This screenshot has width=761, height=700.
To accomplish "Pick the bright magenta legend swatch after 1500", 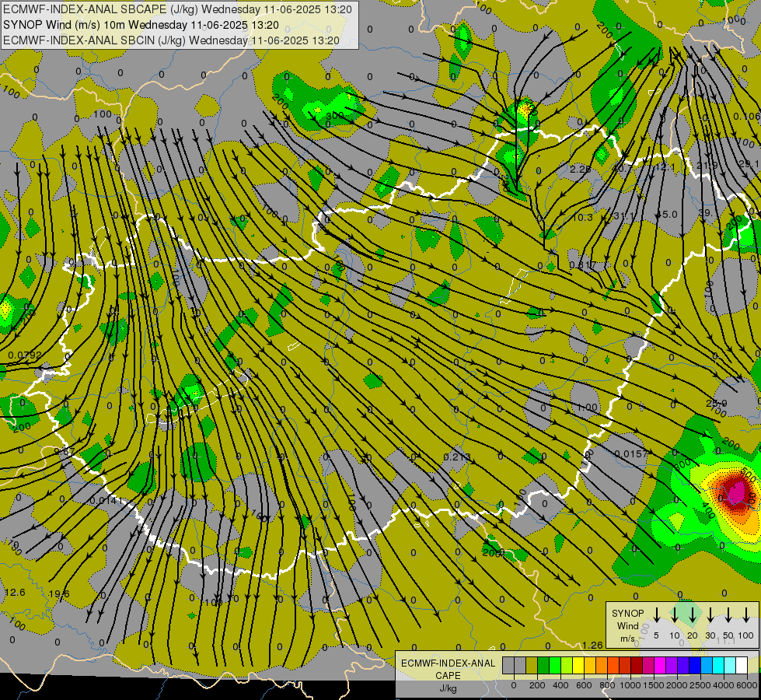I will coord(660,666).
